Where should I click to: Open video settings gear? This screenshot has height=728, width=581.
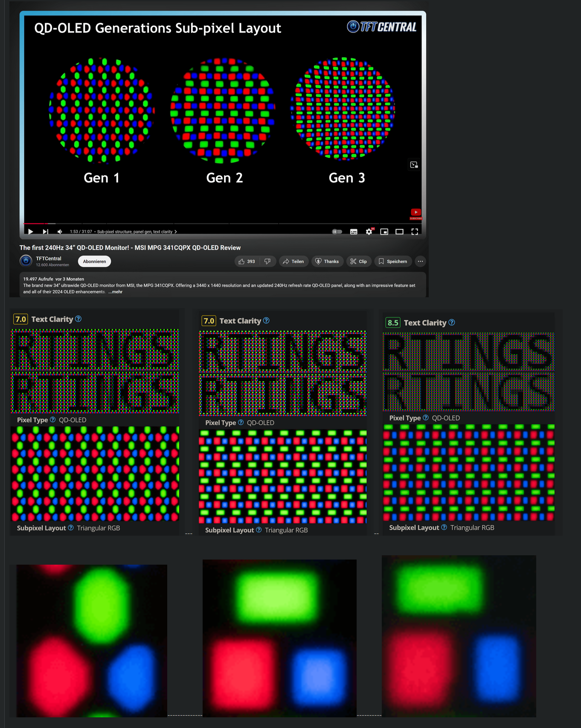(369, 232)
